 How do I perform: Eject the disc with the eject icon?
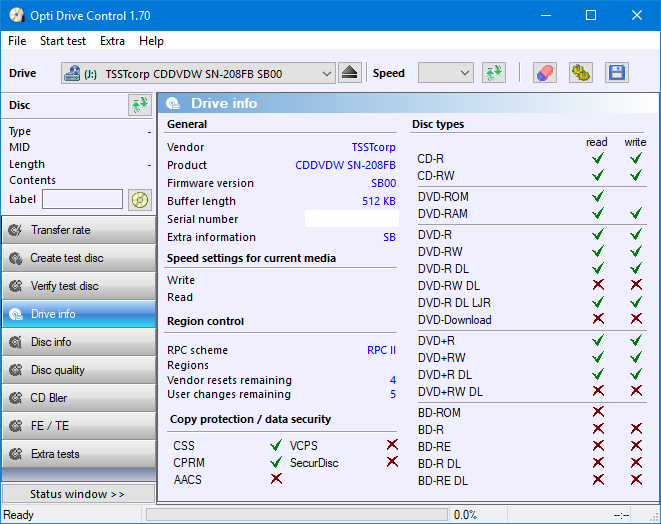coord(349,73)
